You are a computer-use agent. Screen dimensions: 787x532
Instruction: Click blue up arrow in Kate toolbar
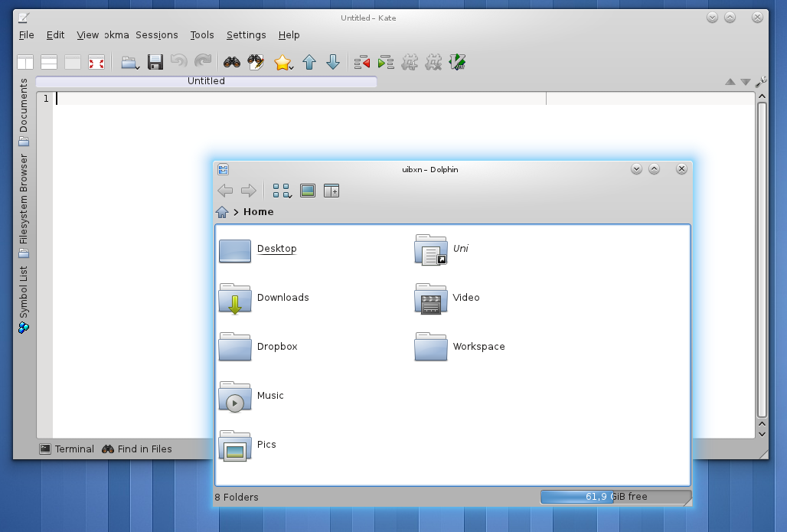[x=309, y=62]
